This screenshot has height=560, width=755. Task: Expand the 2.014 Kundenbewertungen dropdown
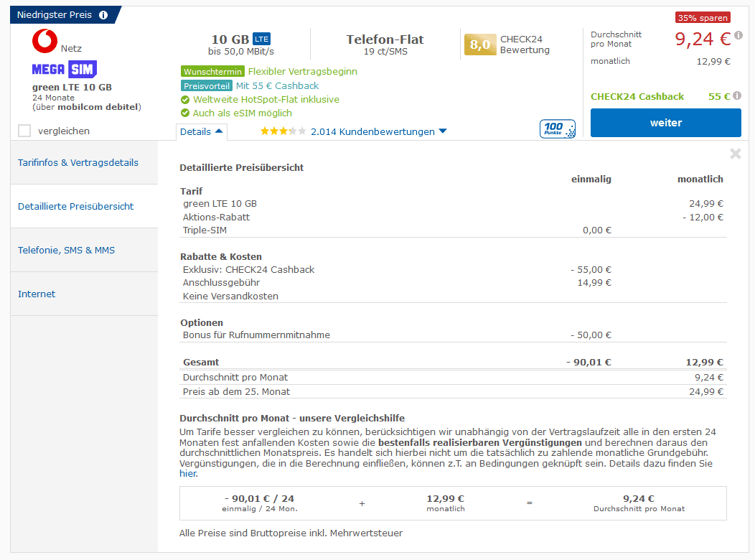click(x=378, y=131)
